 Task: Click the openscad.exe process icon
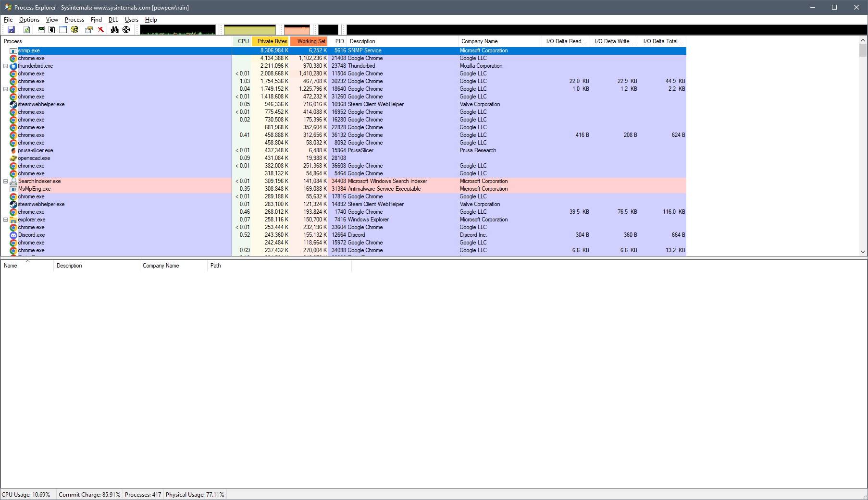coord(13,158)
